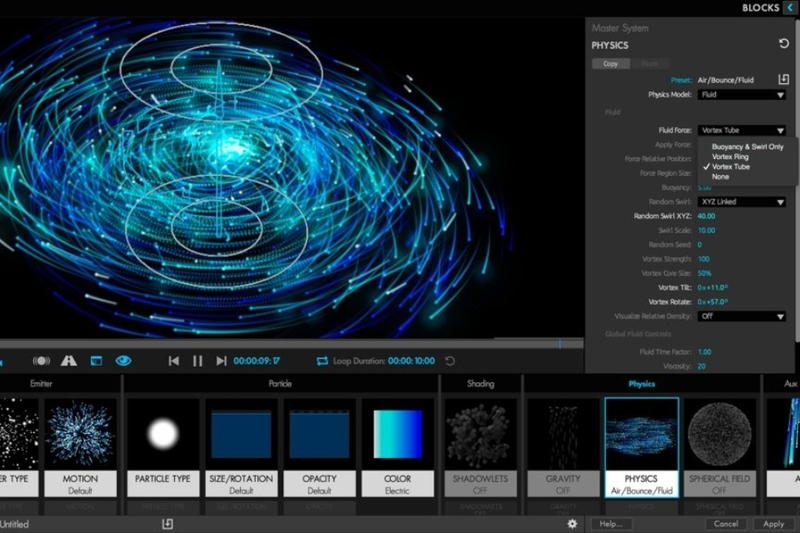The image size is (800, 533).
Task: Save Physics preset icon beside Air/Bounce/Fluid
Action: pos(784,80)
